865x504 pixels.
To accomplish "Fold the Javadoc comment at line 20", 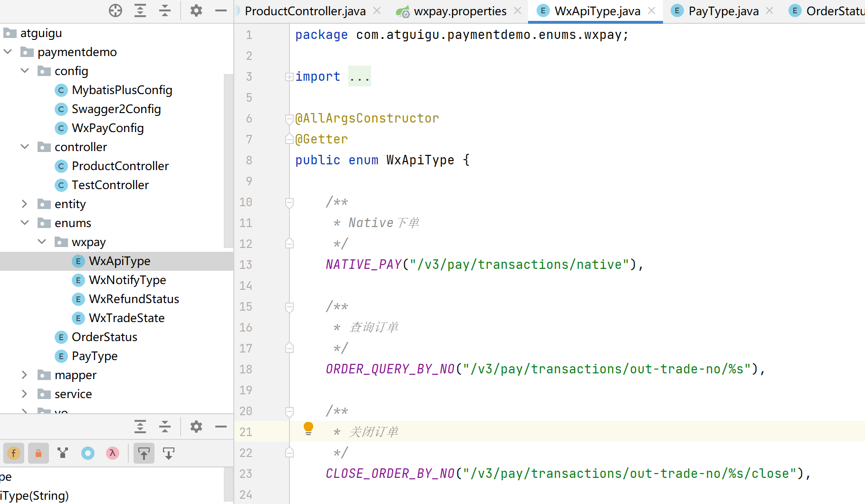I will [x=289, y=411].
